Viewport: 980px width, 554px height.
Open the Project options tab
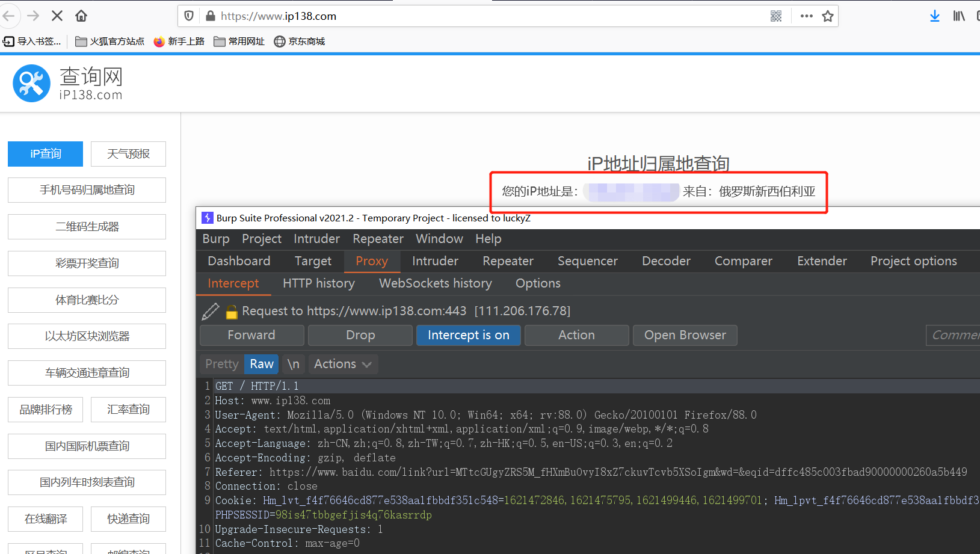(x=914, y=261)
